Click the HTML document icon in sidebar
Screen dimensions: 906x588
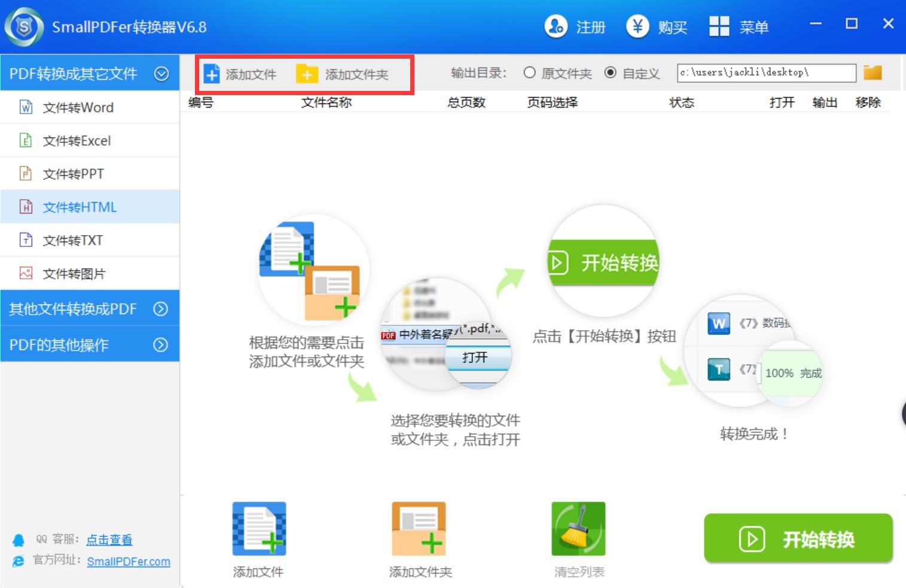[26, 207]
